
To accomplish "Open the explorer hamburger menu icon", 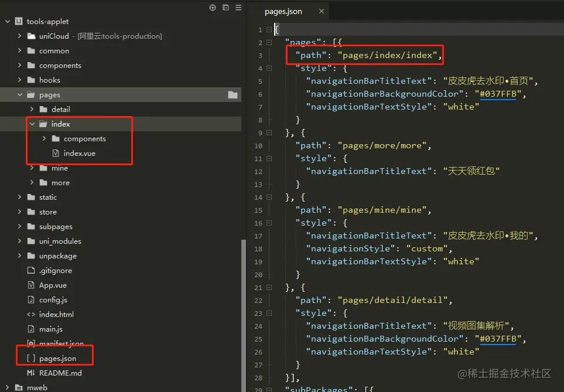I will 238,8.
